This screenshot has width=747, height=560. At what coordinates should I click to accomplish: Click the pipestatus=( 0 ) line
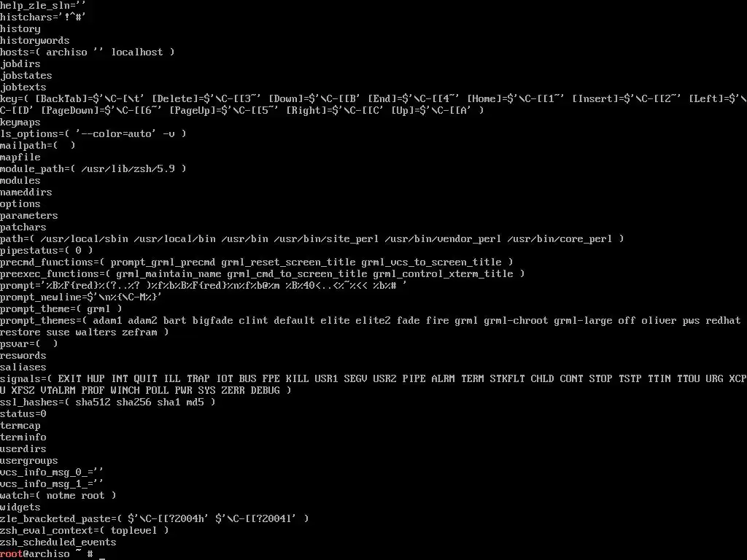click(x=46, y=251)
